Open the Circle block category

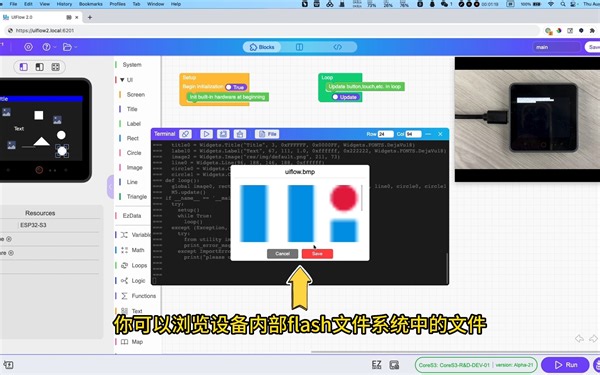134,153
